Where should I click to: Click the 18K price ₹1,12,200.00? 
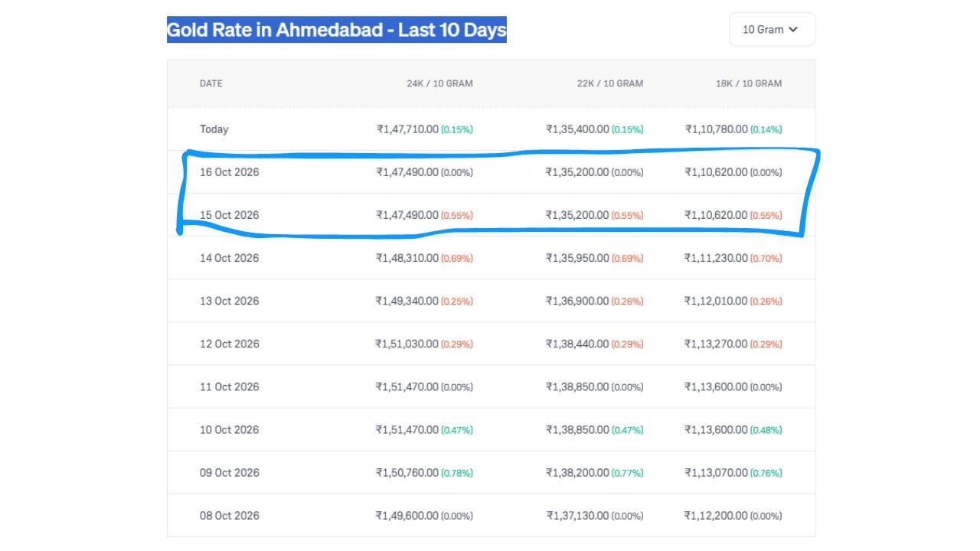pyautogui.click(x=717, y=515)
